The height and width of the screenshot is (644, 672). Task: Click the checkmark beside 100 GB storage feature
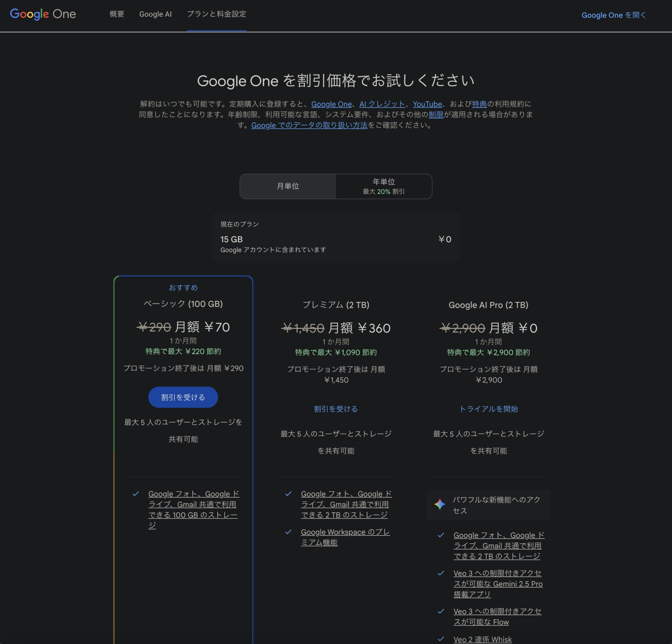click(x=135, y=494)
